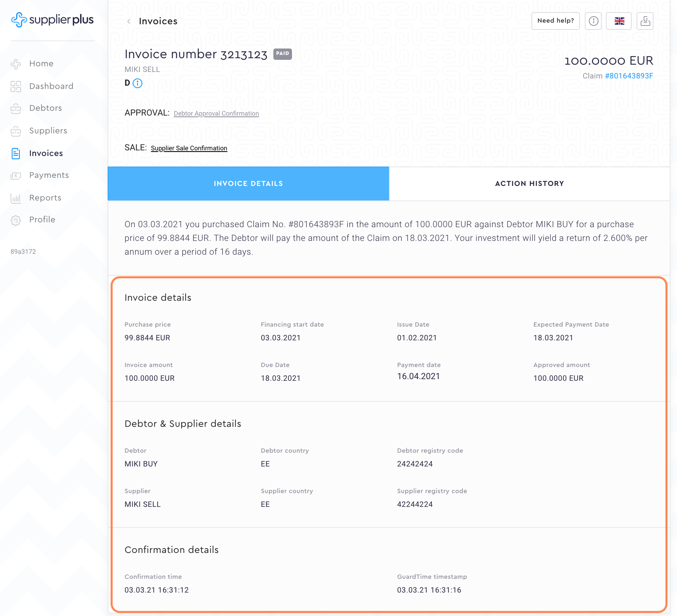The height and width of the screenshot is (616, 677).
Task: Select Invoices in the sidebar menu
Action: 46,153
